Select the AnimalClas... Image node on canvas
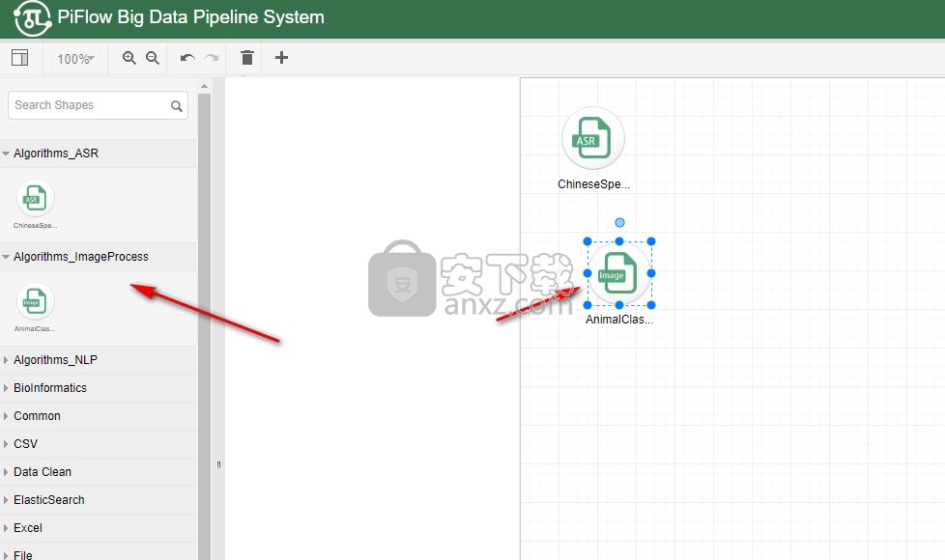Viewport: 945px width, 560px height. [619, 273]
